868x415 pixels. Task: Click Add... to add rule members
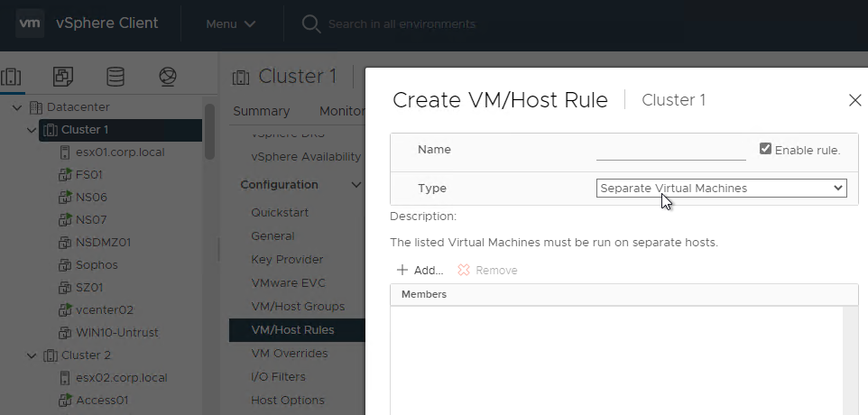[x=420, y=271]
